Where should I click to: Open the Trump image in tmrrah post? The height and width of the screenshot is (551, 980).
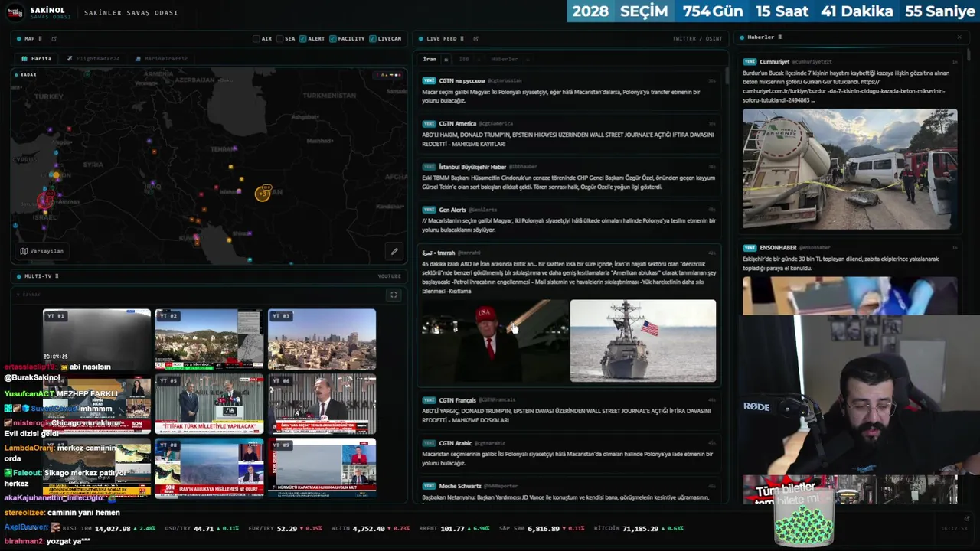click(495, 341)
